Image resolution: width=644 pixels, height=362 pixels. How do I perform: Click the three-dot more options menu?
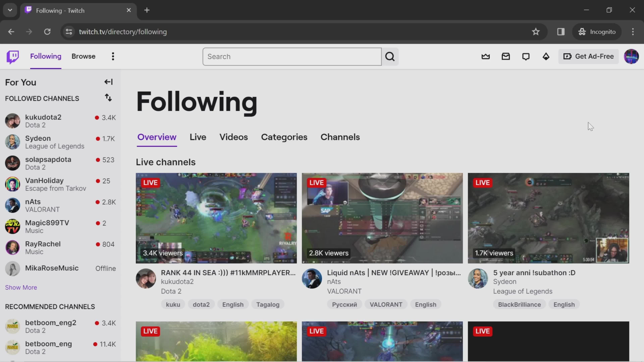pyautogui.click(x=113, y=56)
